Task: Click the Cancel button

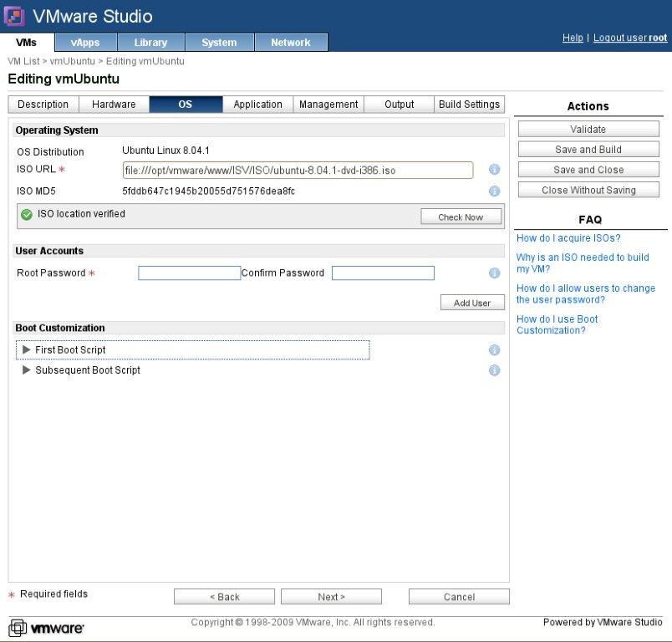Action: point(459,597)
